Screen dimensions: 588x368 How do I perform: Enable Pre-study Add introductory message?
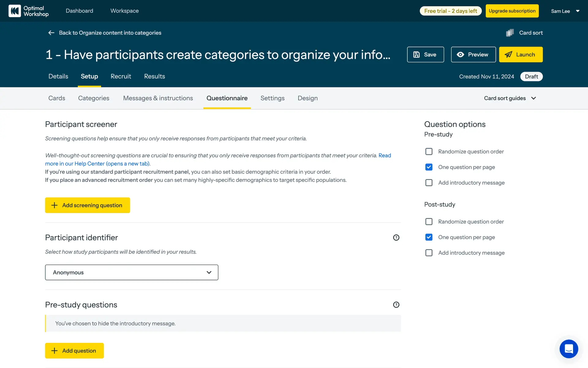pos(429,183)
